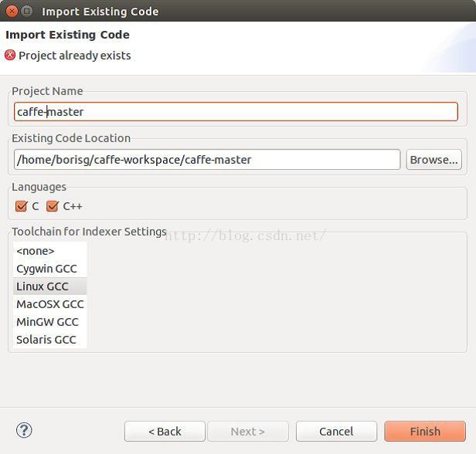
Task: Select MacOSX GCC toolchain
Action: point(49,304)
